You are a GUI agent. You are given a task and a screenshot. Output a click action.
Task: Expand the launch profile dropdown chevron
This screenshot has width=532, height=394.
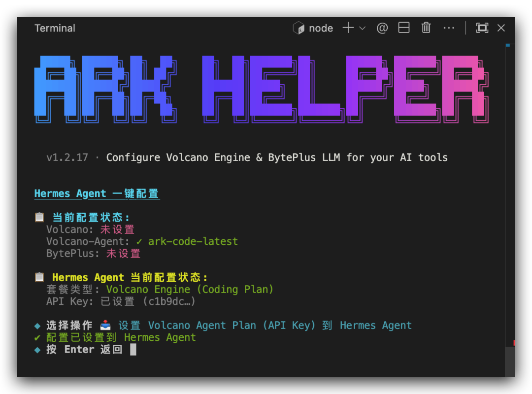(x=363, y=28)
